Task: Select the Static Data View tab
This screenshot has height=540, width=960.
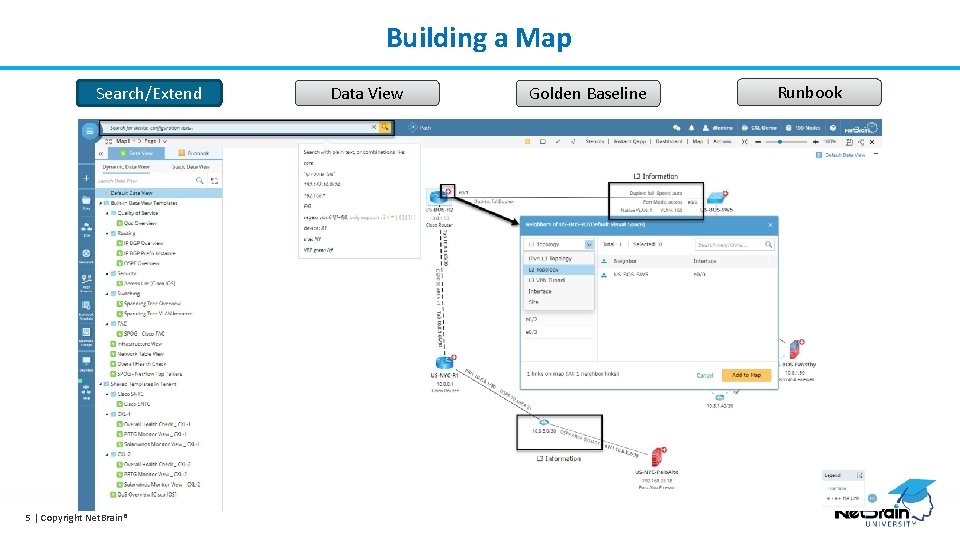Action: [190, 167]
